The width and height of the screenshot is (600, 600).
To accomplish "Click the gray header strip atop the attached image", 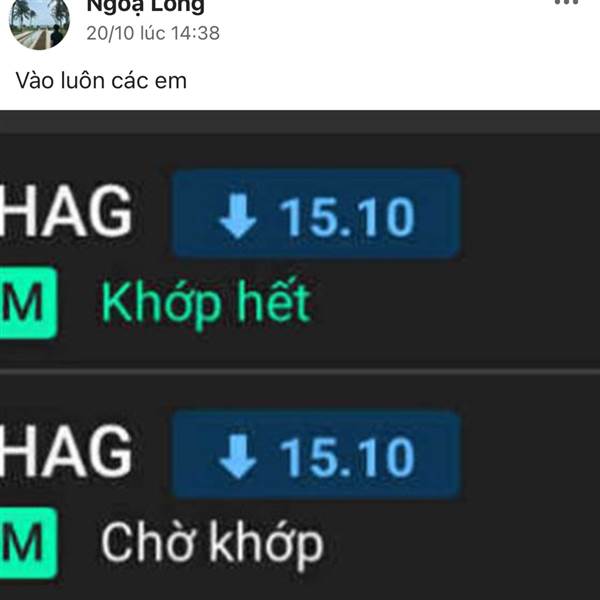I will (x=300, y=122).
